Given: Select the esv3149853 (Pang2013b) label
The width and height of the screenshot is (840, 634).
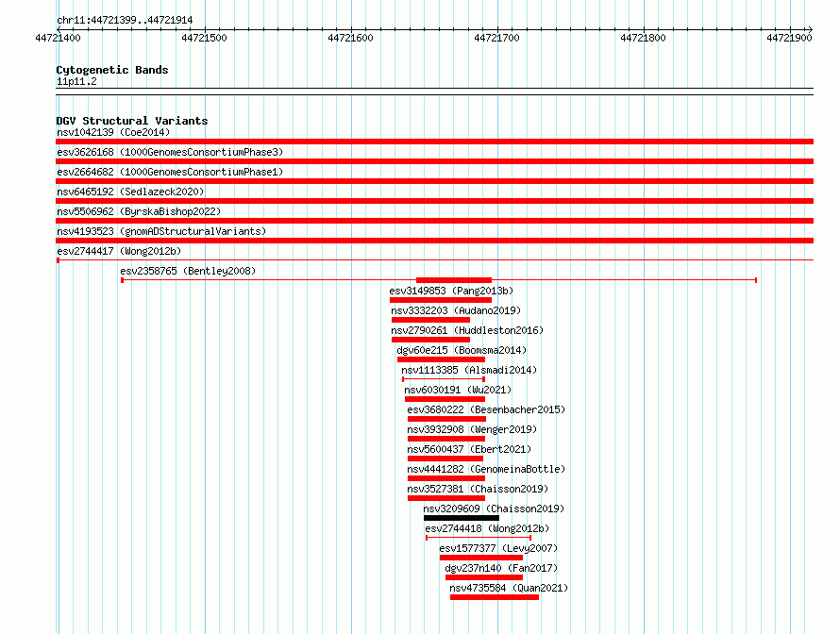Looking at the screenshot, I should click(x=451, y=291).
